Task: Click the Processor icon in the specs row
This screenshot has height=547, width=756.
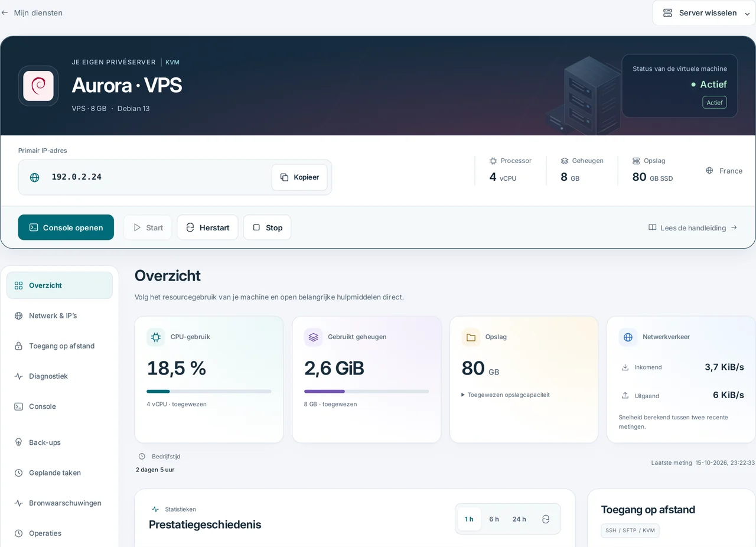Action: [x=493, y=161]
